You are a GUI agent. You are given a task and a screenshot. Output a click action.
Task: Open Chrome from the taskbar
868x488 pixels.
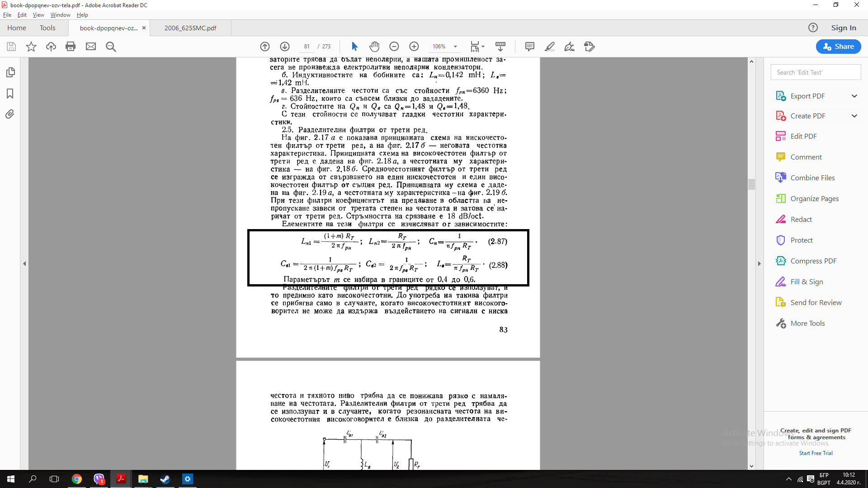[77, 479]
